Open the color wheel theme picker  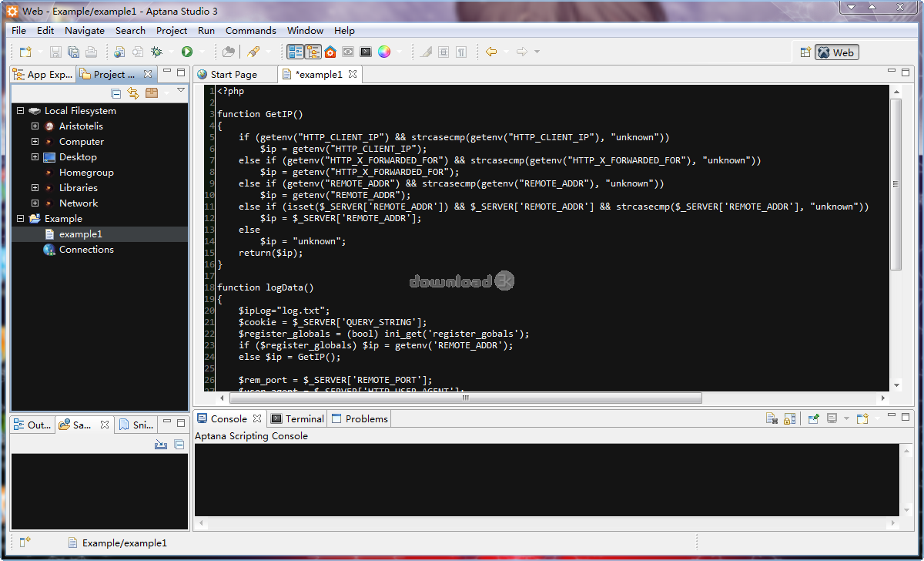pyautogui.click(x=383, y=52)
